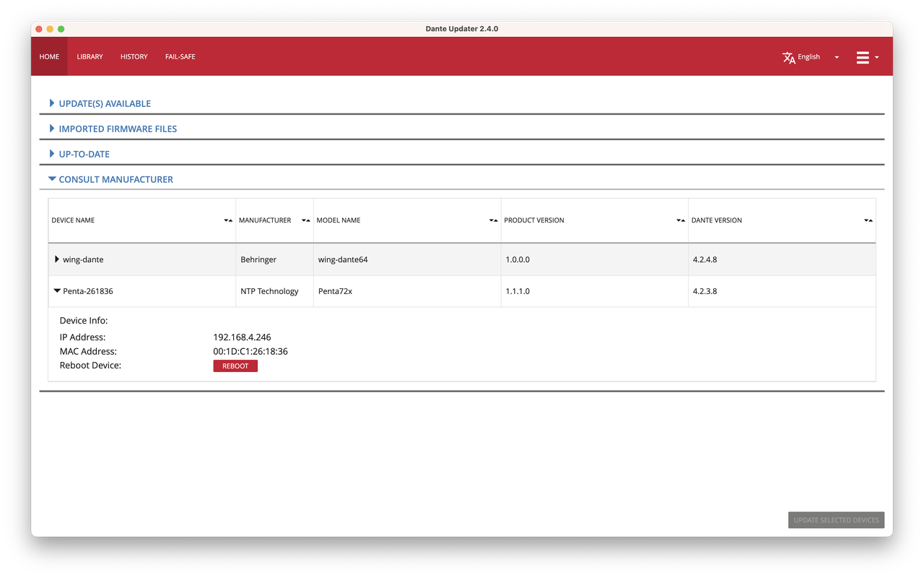Click product version 1.1.1.0
This screenshot has height=578, width=924.
pyautogui.click(x=518, y=291)
